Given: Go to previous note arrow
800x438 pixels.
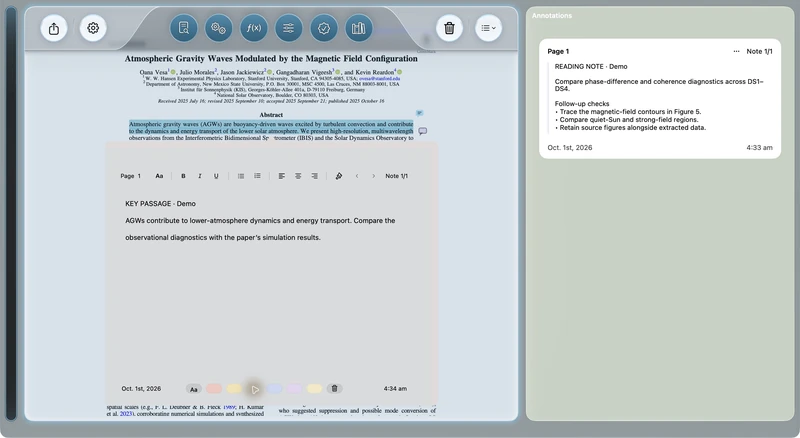Looking at the screenshot, I should [357, 176].
